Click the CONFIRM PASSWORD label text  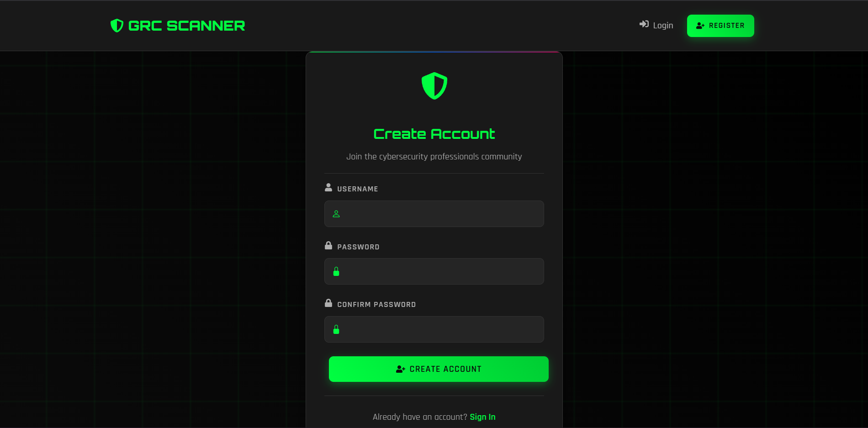(376, 305)
